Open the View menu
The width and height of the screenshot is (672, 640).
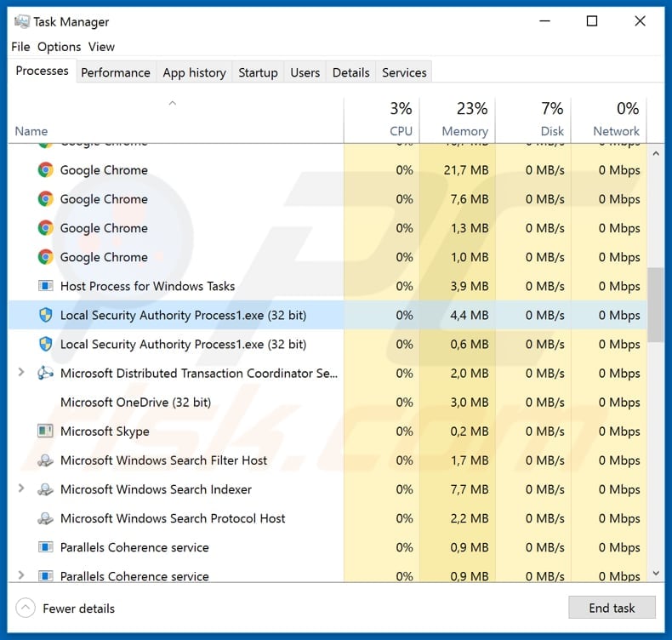point(101,47)
